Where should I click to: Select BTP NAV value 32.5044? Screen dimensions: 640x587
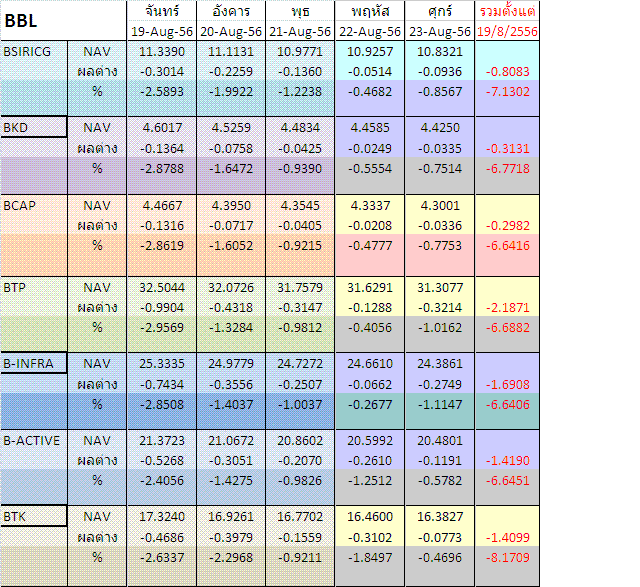162,287
